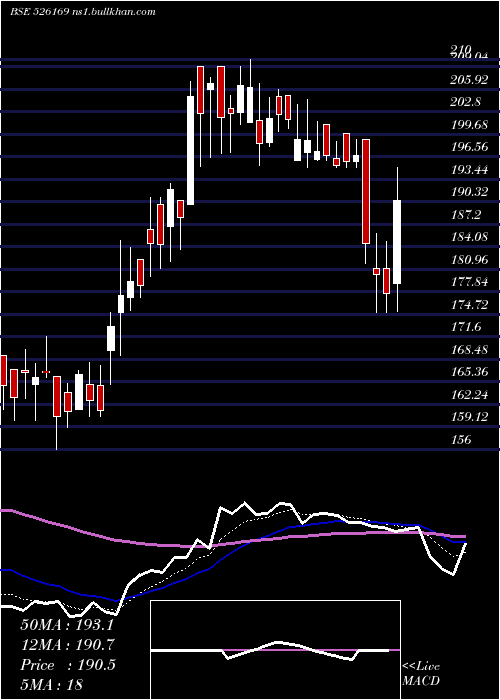This screenshot has width=500, height=700.
Task: Click the 196.56 price axis label
Action: pos(469,147)
